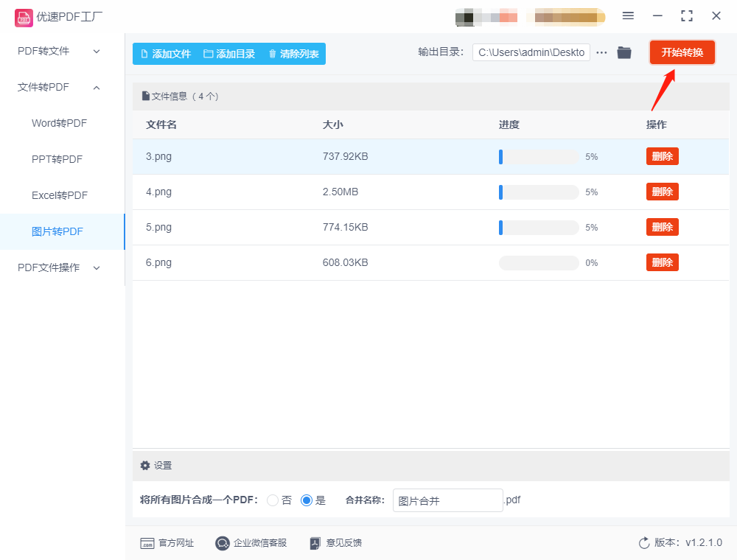
Task: Select the 3.png file name
Action: [158, 156]
